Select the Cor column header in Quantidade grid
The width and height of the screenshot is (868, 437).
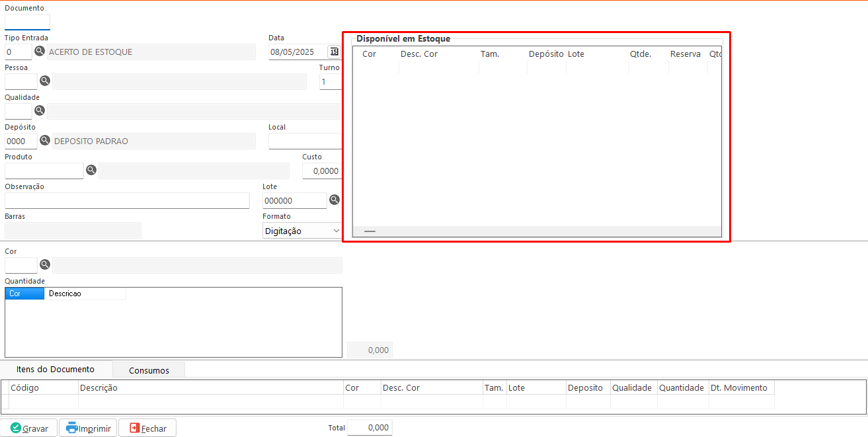click(24, 294)
